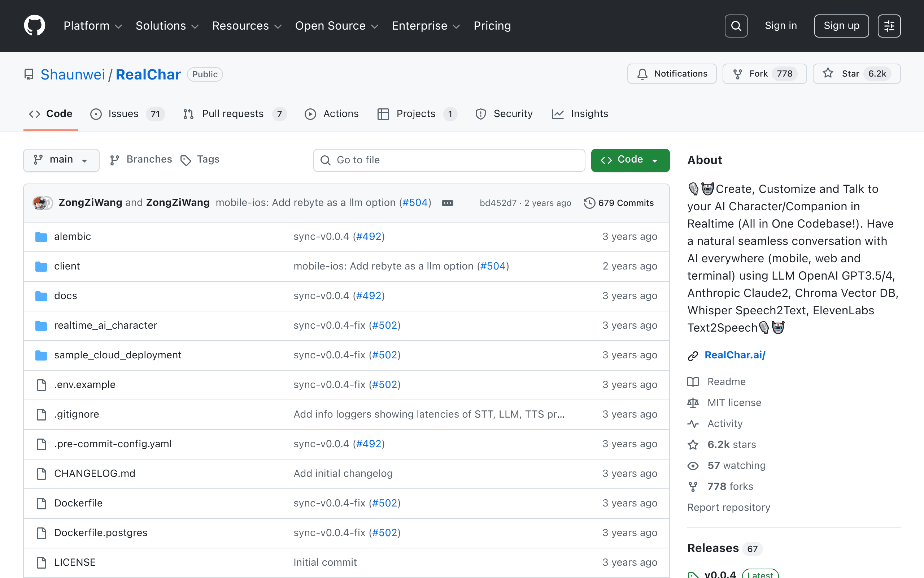924x578 pixels.
Task: Open the Pricing page
Action: point(492,26)
